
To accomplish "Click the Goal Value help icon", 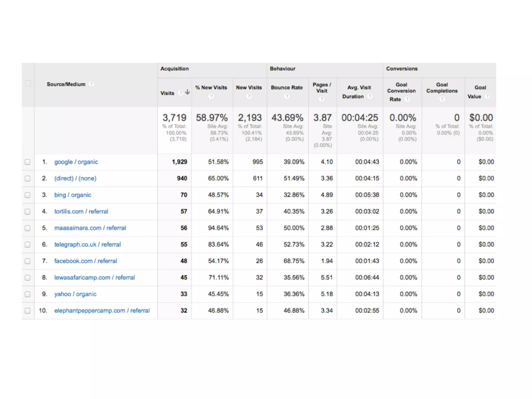I will (487, 96).
